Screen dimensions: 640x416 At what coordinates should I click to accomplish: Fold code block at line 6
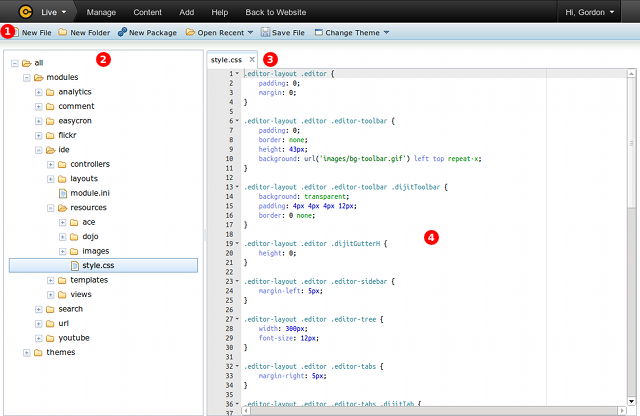point(237,121)
